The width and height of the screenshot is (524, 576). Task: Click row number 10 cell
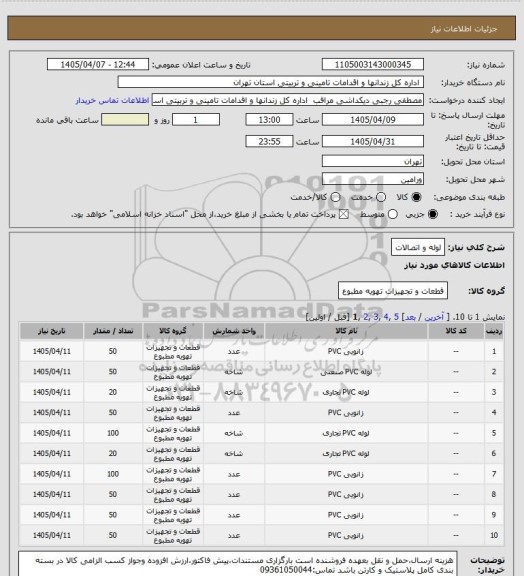[494, 536]
